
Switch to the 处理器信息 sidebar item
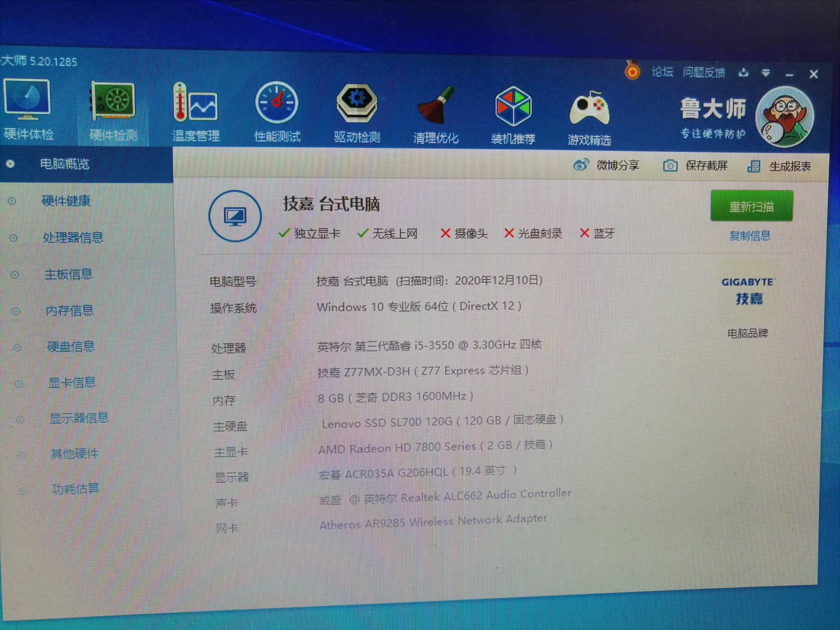pos(73,238)
